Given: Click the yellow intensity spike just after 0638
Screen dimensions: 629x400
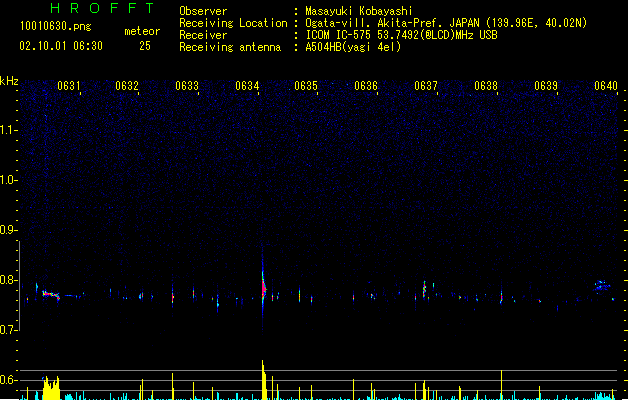Looking at the screenshot, I should 501,385.
